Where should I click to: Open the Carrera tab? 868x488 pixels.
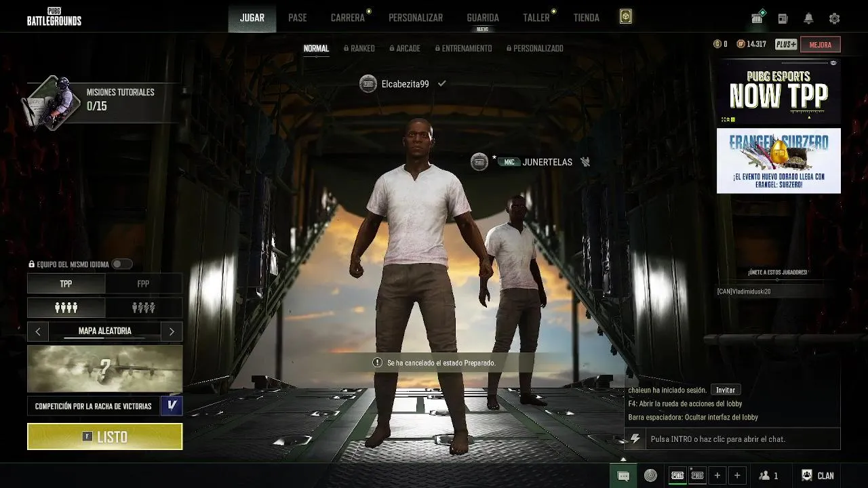coord(348,18)
